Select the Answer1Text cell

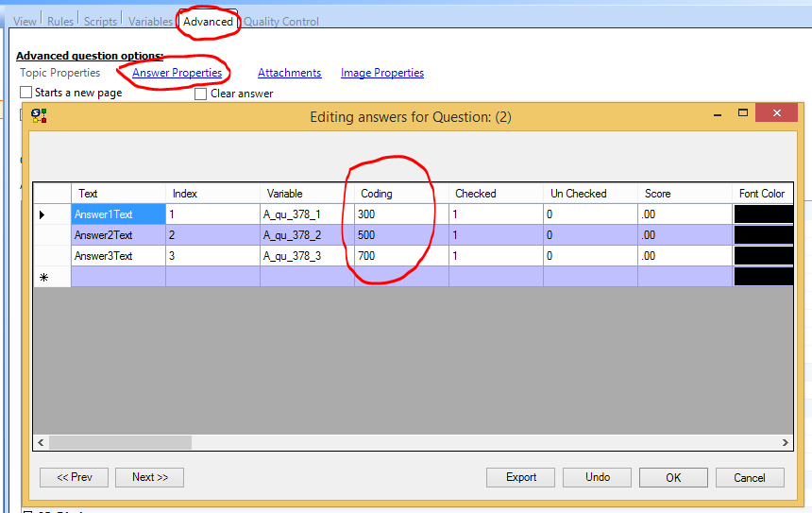[x=118, y=214]
